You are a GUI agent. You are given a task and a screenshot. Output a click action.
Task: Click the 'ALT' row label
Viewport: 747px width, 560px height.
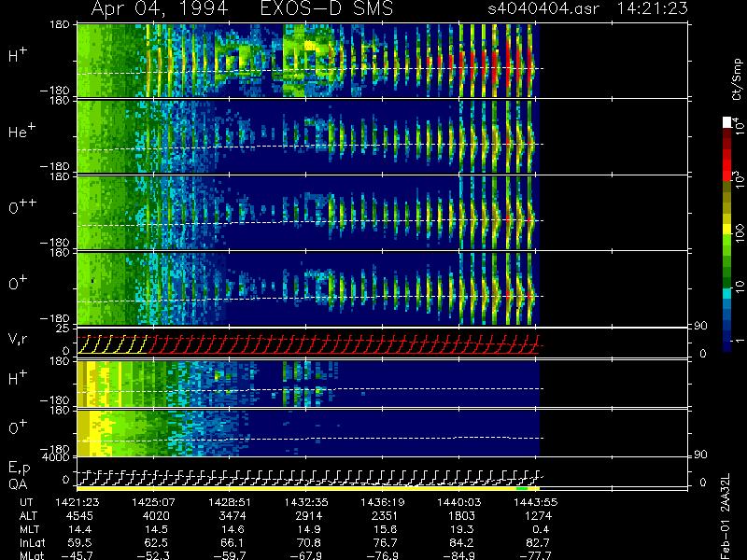click(29, 516)
